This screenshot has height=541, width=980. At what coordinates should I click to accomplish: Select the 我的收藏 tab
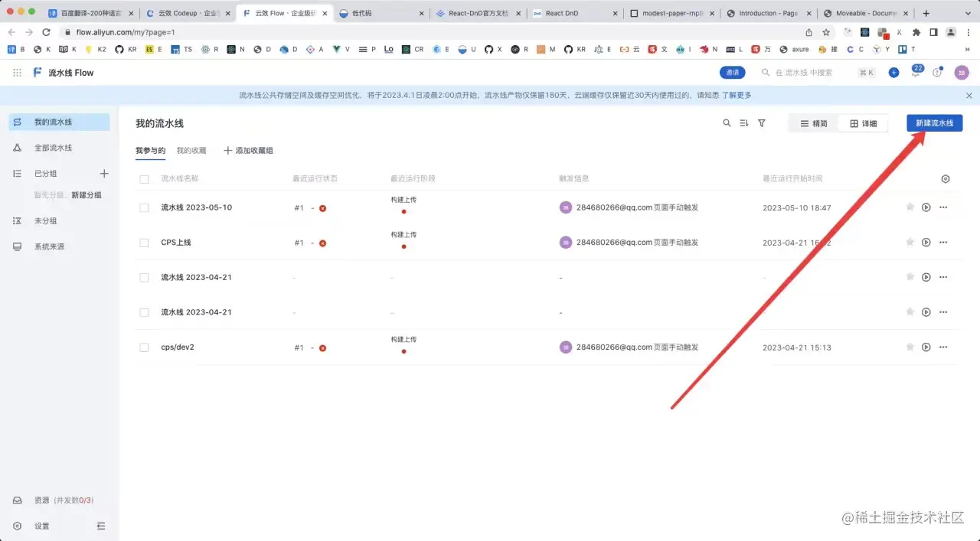191,151
